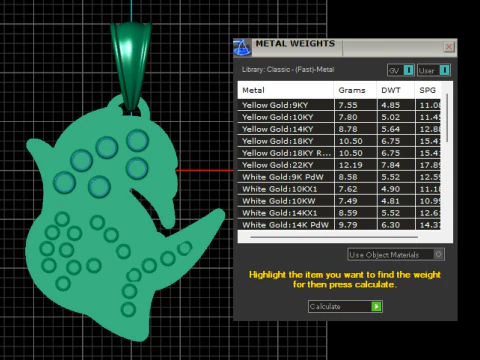Screen dimensions: 480x360
Task: Click the vertical scrollbar of the metal list
Action: click(447, 118)
